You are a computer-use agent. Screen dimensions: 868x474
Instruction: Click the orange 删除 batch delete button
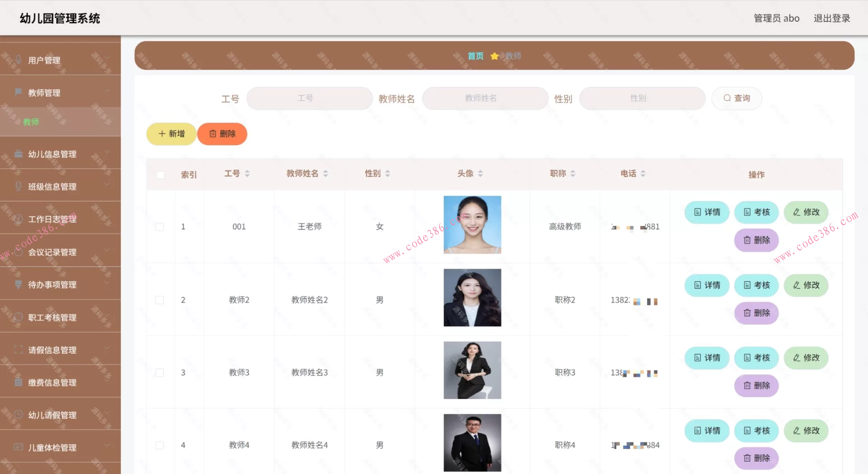click(222, 134)
